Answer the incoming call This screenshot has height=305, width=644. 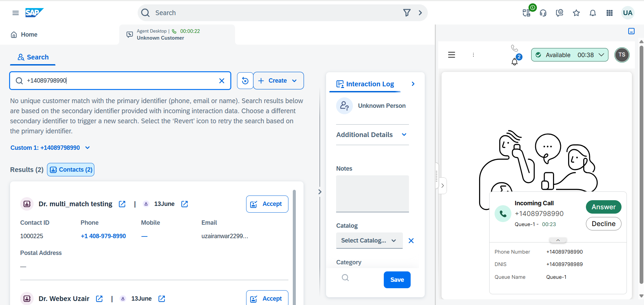(603, 207)
